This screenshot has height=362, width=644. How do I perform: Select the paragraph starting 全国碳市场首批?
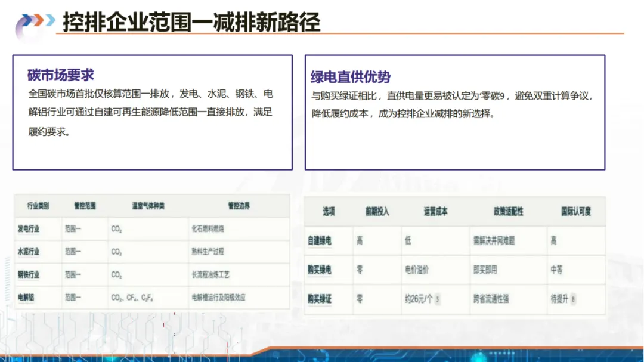pyautogui.click(x=150, y=113)
